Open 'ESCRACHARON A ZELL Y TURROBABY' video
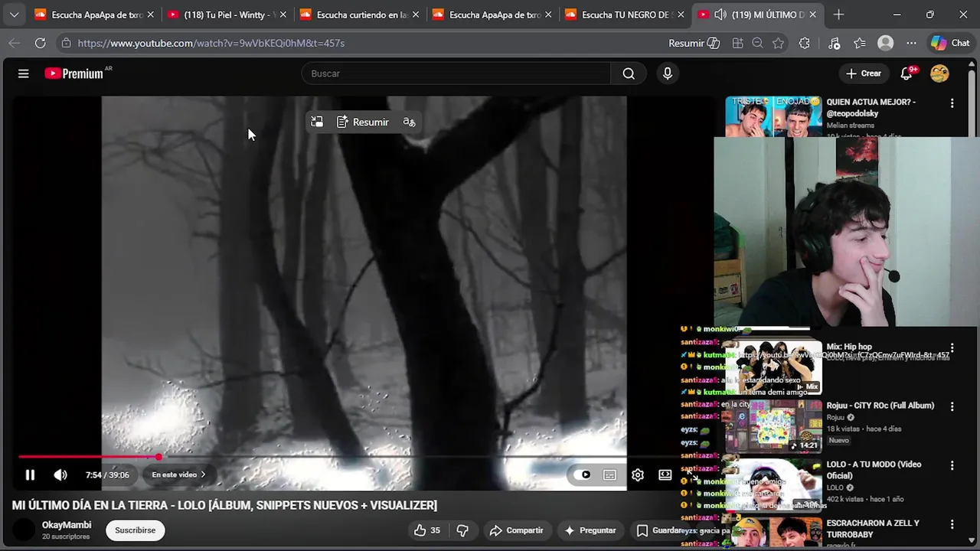 873,529
